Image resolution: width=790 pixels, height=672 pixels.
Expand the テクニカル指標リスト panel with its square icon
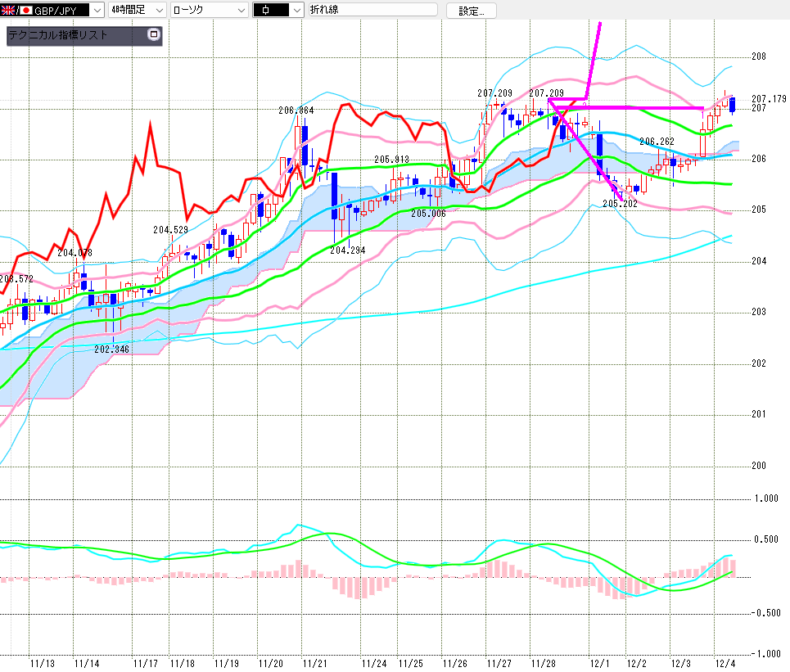153,35
